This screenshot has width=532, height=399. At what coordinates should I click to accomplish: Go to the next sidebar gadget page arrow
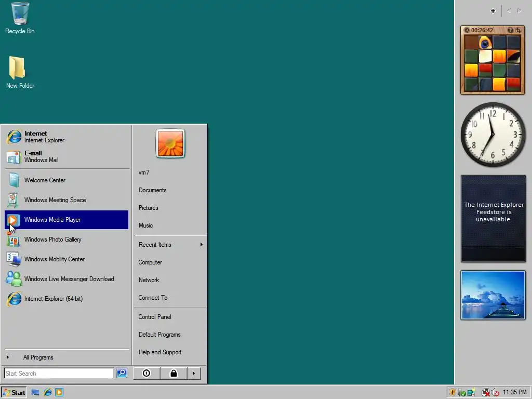click(520, 11)
